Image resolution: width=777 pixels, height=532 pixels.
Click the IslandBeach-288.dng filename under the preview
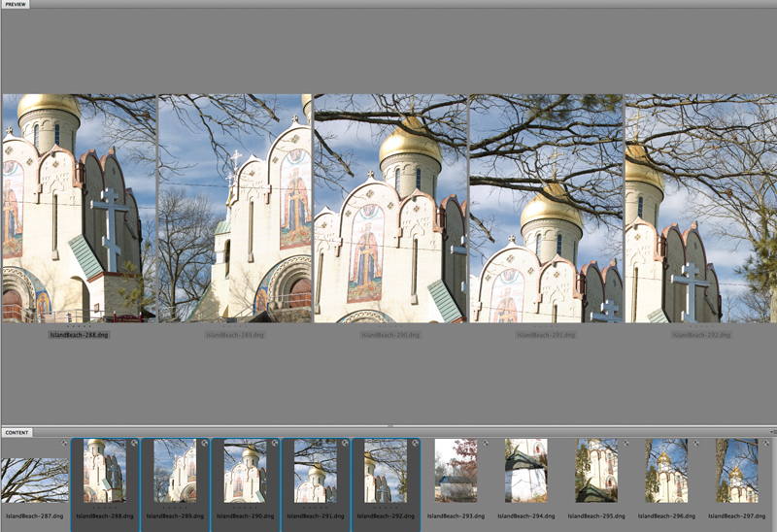[79, 335]
